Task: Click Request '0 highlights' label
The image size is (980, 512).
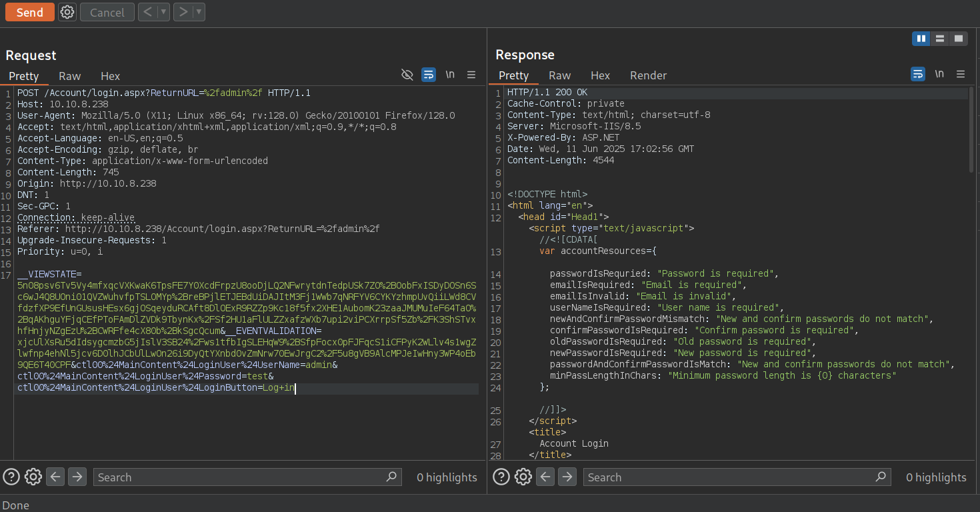Action: [x=447, y=477]
